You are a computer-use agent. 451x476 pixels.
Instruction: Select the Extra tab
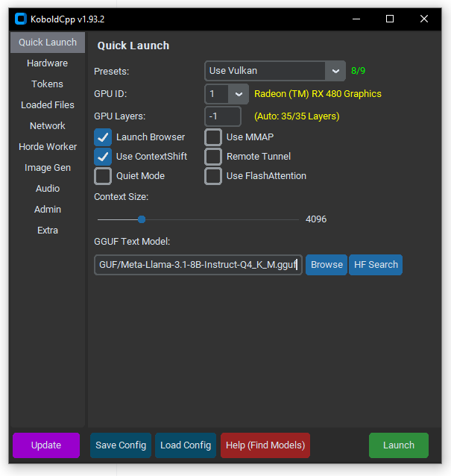coord(48,231)
